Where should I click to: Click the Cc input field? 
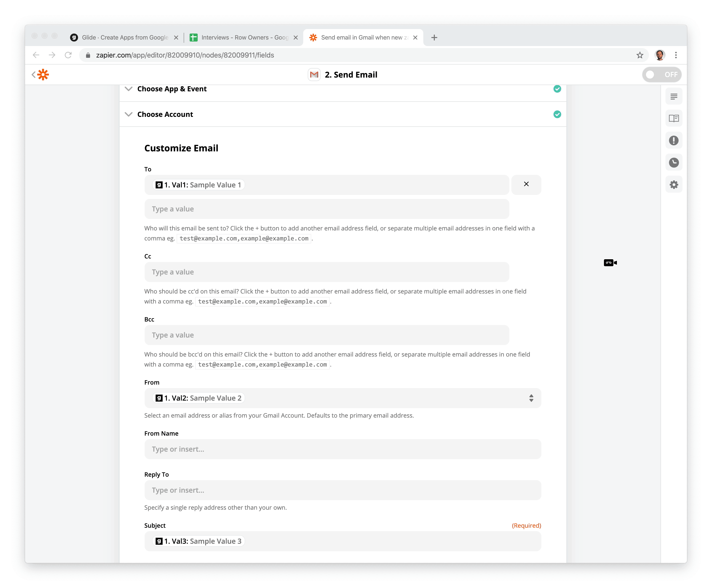[326, 272]
